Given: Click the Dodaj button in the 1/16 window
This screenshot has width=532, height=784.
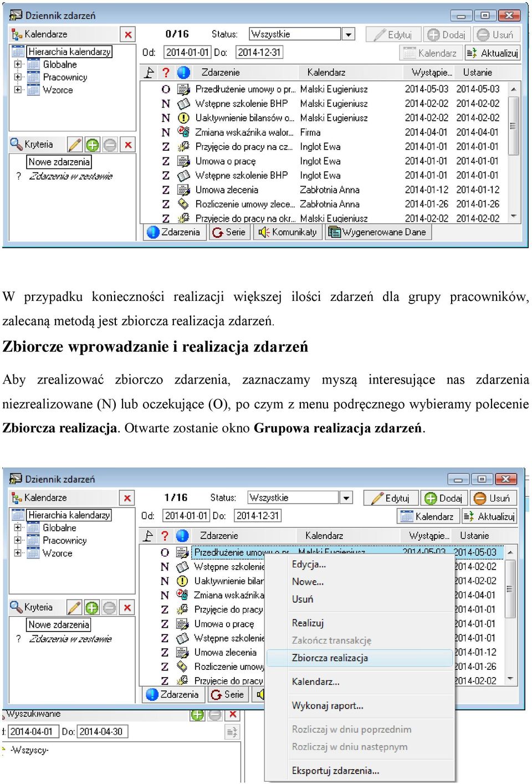Looking at the screenshot, I should pos(443,498).
